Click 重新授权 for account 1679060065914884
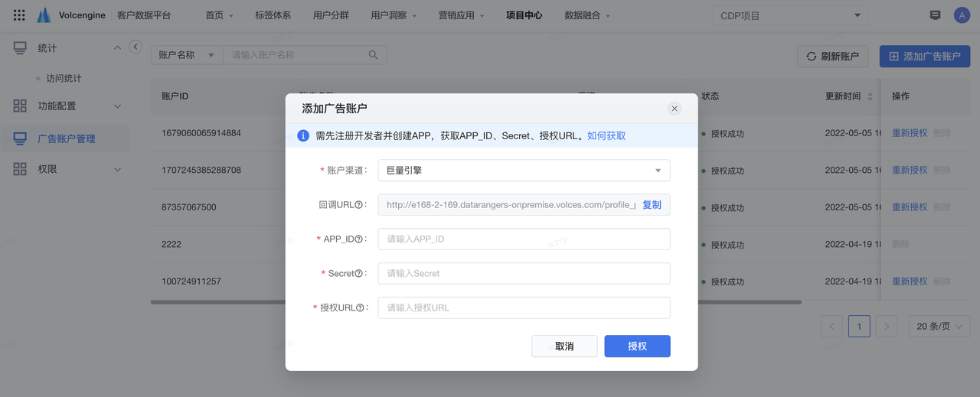980x397 pixels. [910, 133]
